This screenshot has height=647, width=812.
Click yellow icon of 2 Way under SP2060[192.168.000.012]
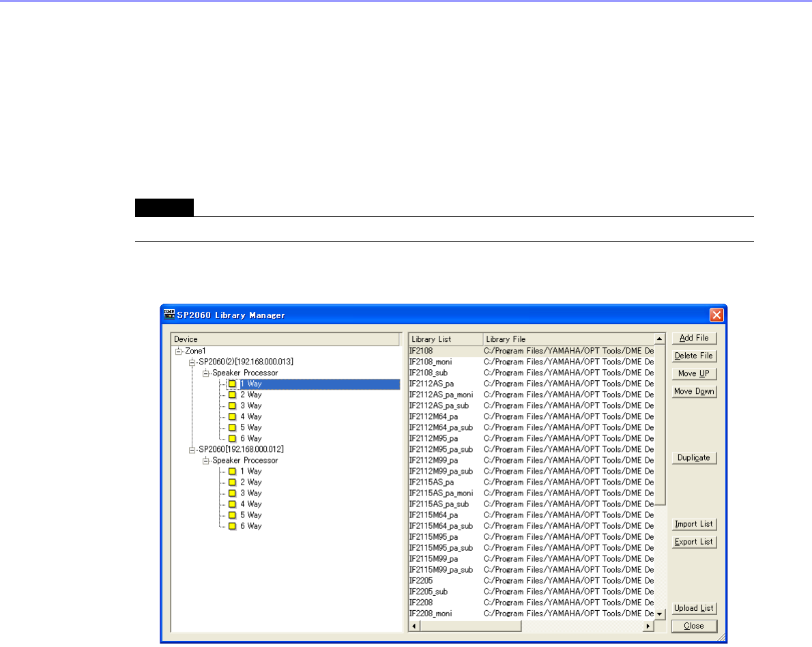[x=232, y=483]
